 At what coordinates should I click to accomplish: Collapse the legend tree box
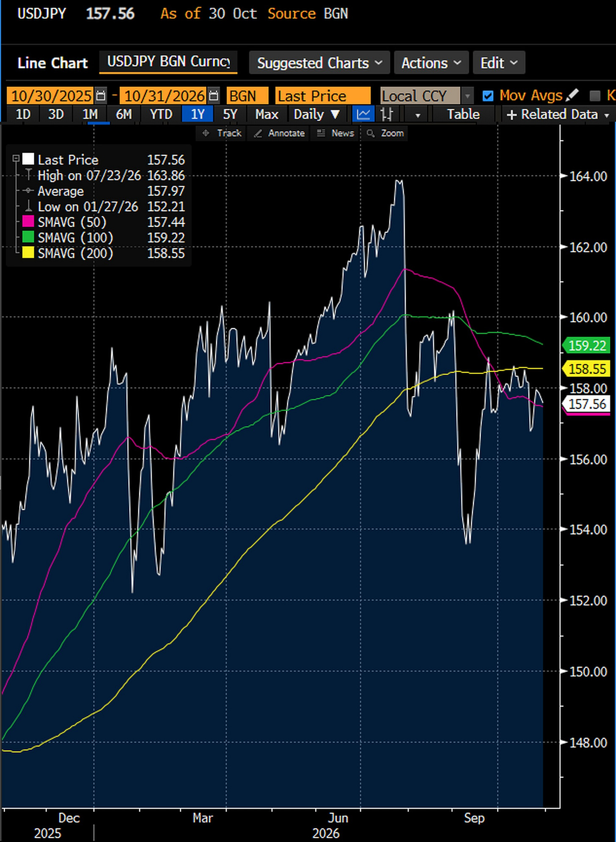click(x=16, y=159)
